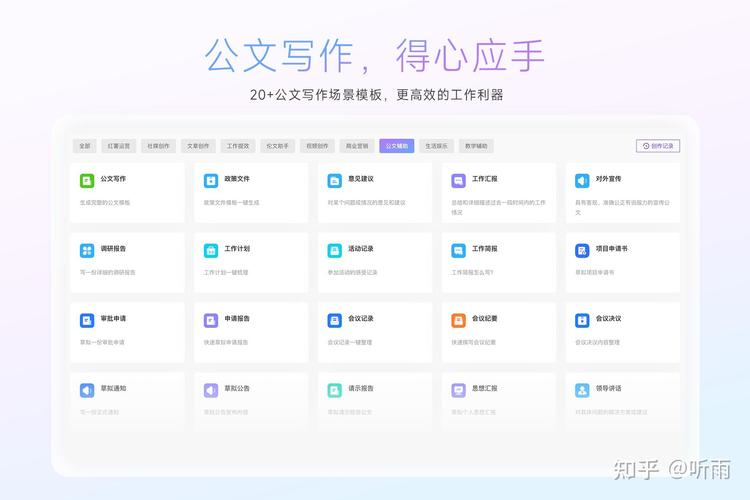This screenshot has height=500, width=750.
Task: Open the 社媒创作 tab
Action: [158, 146]
